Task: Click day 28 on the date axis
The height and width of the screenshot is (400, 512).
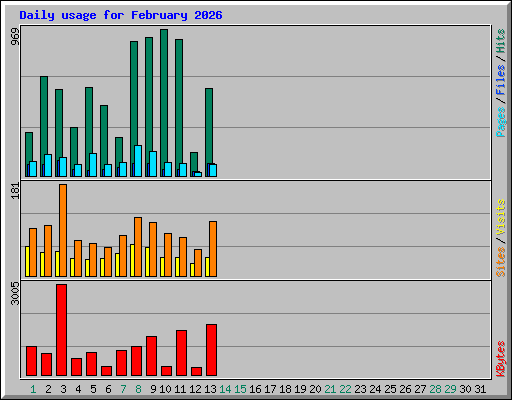Action: click(435, 389)
